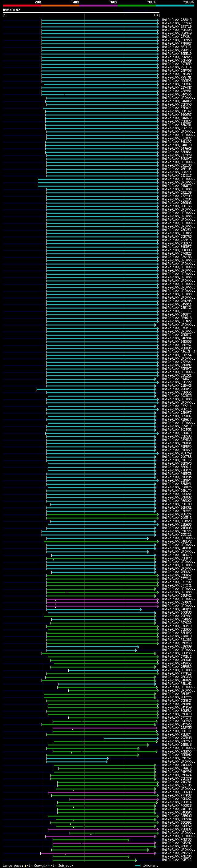Image resolution: width=197 pixels, height=868 pixels.
Task: Open hit UniRef100_P31383
Action: pos(176,640)
